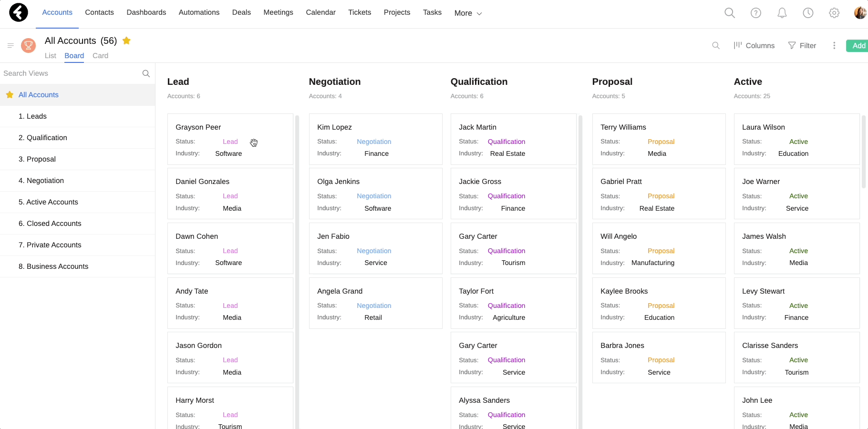Switch to List view
Viewport: 868px width, 429px height.
50,56
